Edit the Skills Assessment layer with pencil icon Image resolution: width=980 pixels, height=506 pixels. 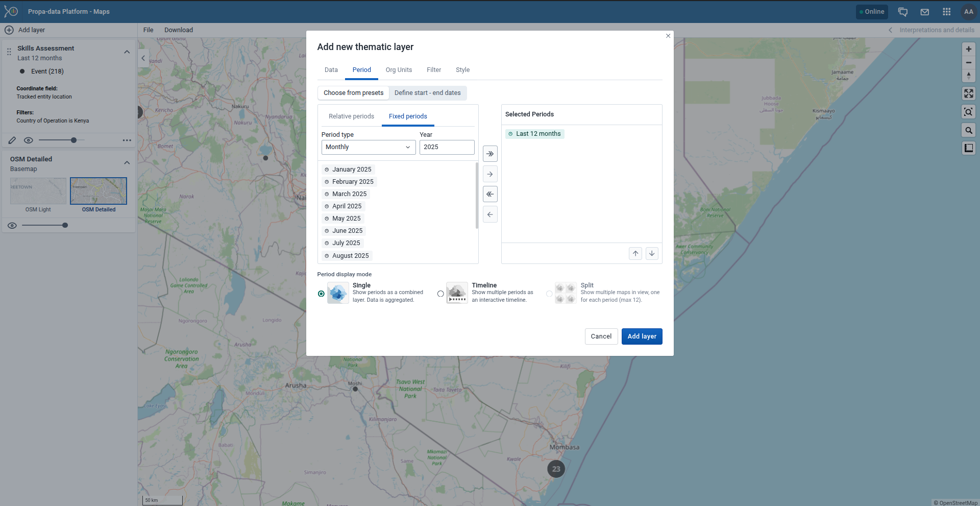pyautogui.click(x=12, y=140)
